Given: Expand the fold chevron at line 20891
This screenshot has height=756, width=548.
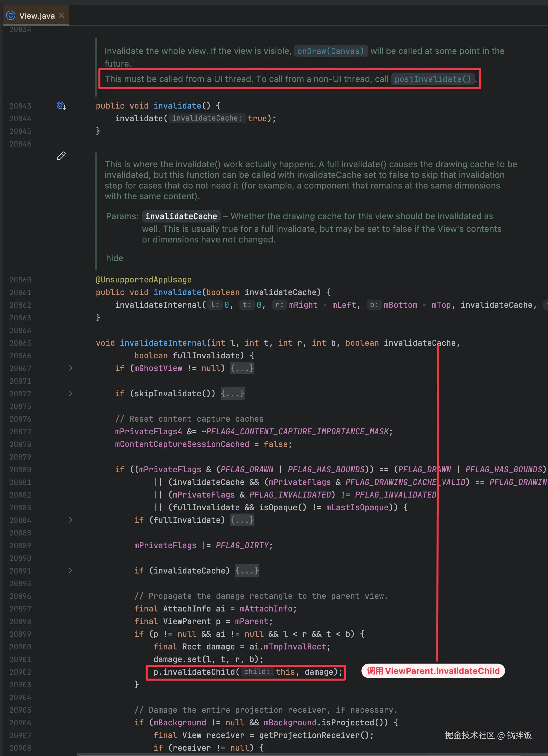Looking at the screenshot, I should click(x=70, y=571).
